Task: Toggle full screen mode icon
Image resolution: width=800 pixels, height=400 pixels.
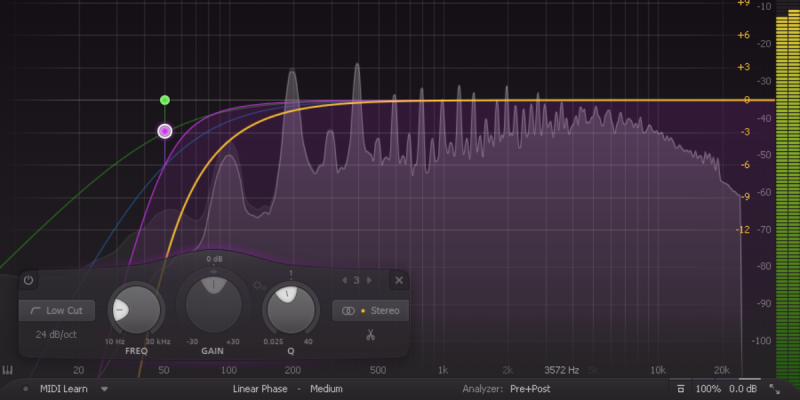Action: tap(777, 388)
